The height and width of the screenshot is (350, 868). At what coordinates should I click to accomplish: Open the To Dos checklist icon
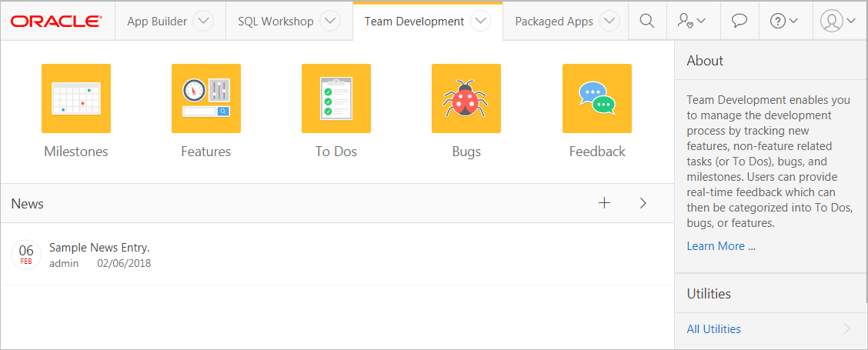click(336, 98)
